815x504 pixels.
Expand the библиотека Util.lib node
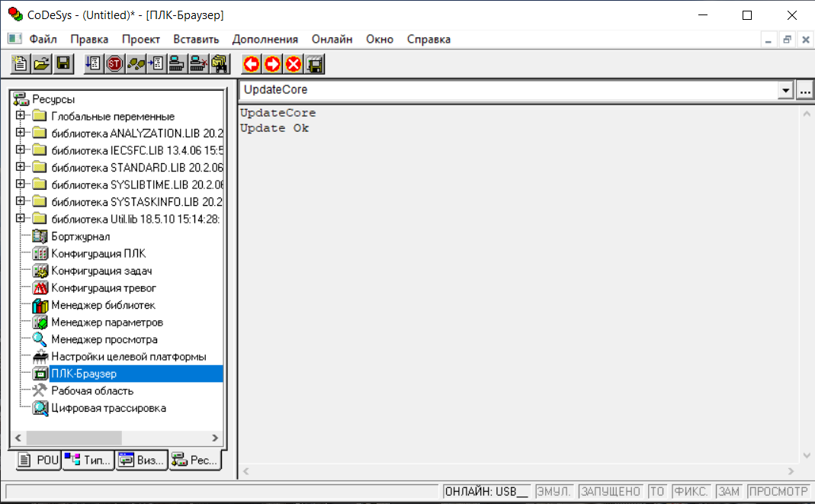(21, 219)
